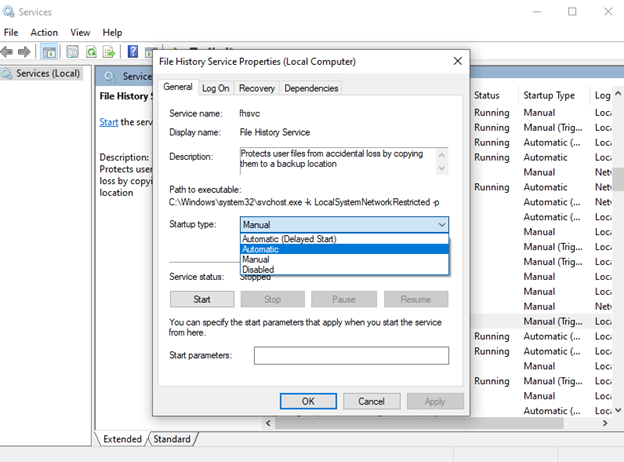
Task: Click the Export List toolbar icon
Action: (109, 52)
